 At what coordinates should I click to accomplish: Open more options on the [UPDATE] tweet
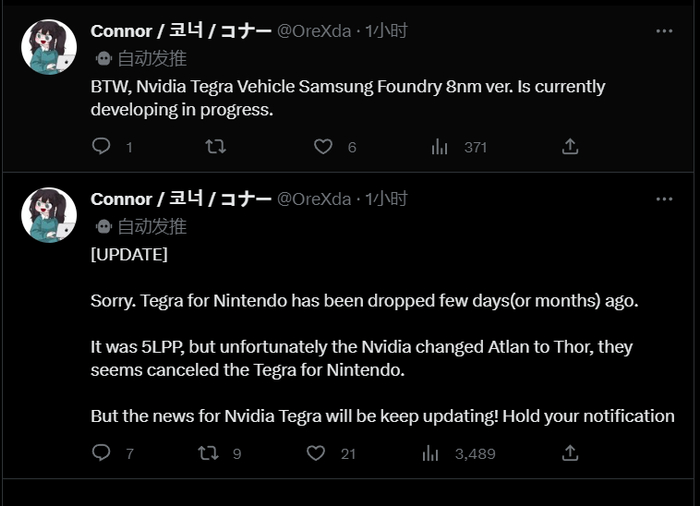click(664, 199)
